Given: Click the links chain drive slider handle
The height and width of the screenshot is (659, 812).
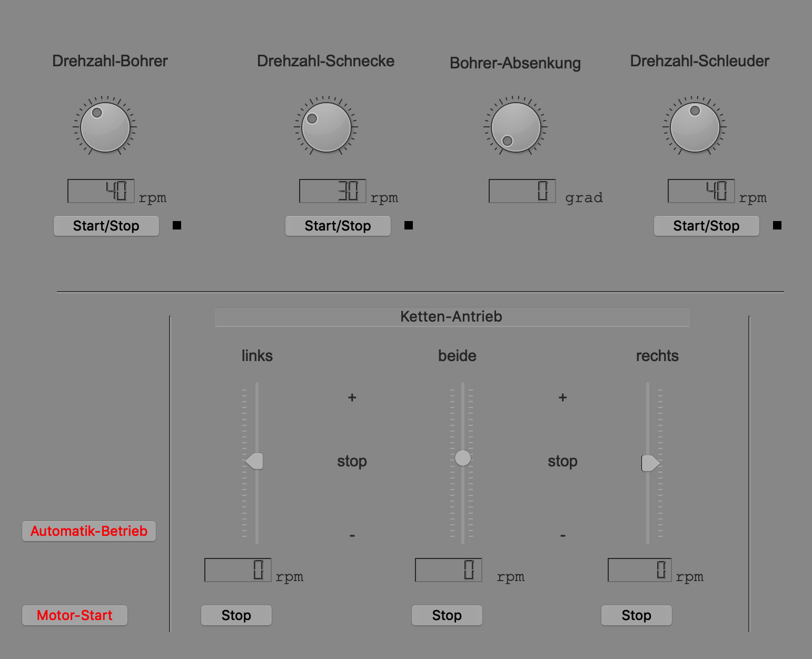Looking at the screenshot, I should (255, 461).
